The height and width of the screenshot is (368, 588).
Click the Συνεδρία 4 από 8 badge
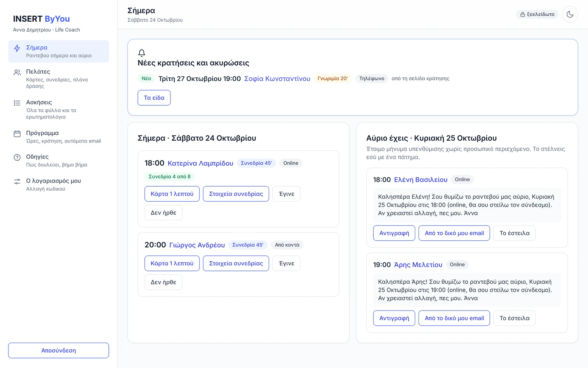point(169,177)
